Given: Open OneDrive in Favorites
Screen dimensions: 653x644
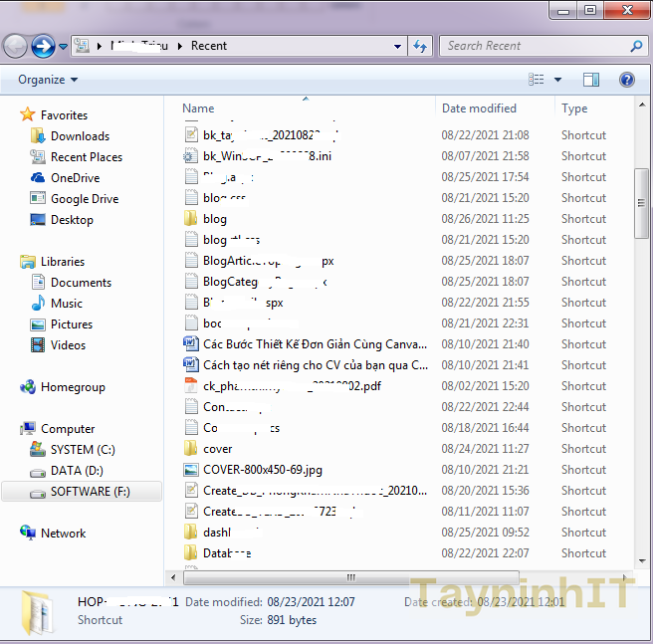Looking at the screenshot, I should pyautogui.click(x=75, y=178).
